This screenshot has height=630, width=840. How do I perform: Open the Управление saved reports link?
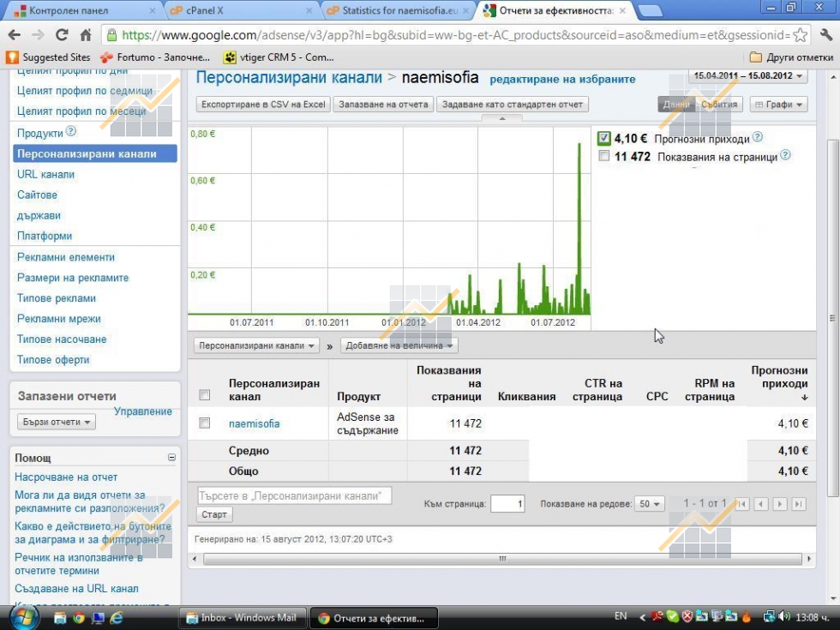pyautogui.click(x=143, y=411)
